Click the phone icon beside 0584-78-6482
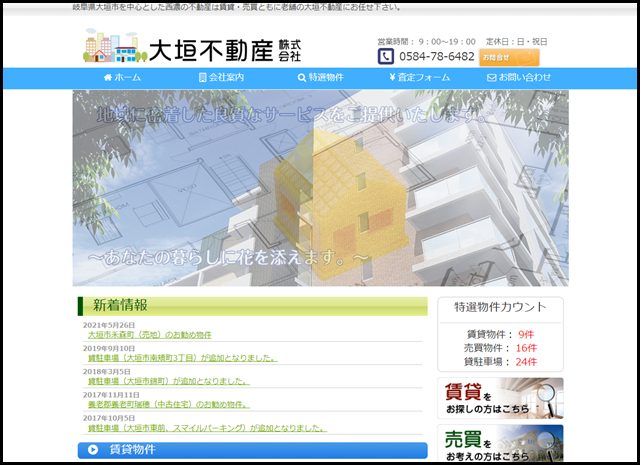This screenshot has height=465, width=640. tap(386, 56)
